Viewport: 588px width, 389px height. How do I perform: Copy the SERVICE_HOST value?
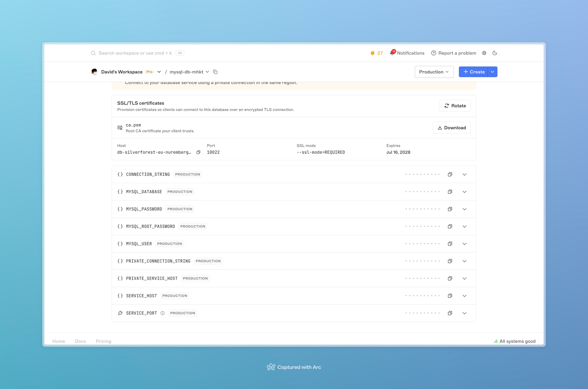tap(450, 296)
